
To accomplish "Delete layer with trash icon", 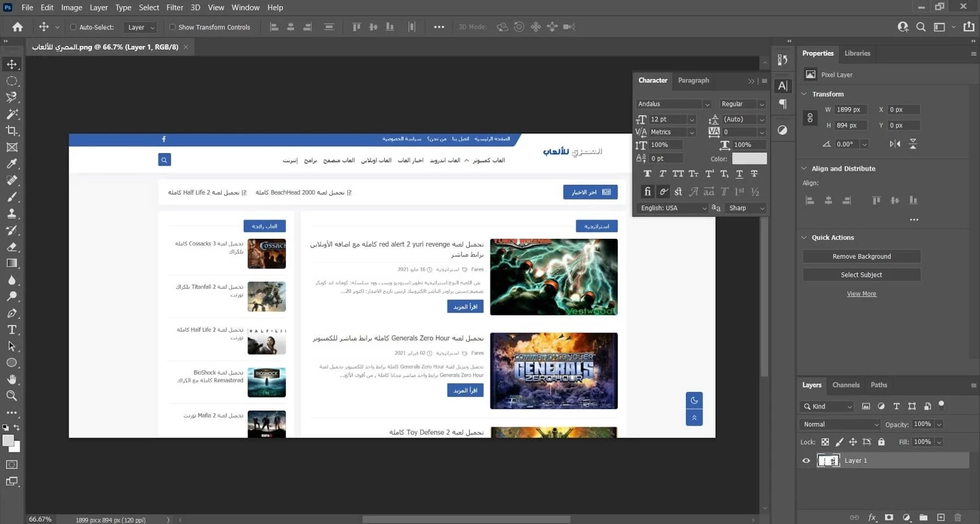I will tap(958, 517).
